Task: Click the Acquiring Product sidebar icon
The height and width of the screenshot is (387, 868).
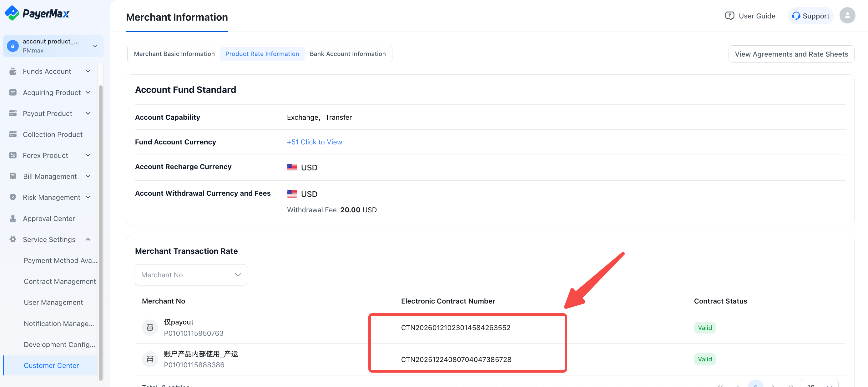Action: tap(13, 92)
